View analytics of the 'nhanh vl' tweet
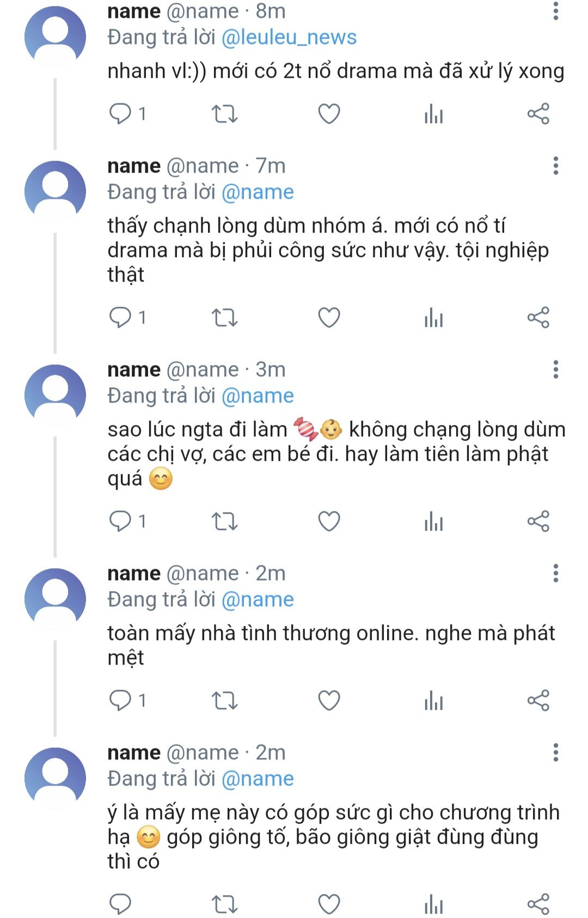The width and height of the screenshot is (588, 918). coord(433,114)
